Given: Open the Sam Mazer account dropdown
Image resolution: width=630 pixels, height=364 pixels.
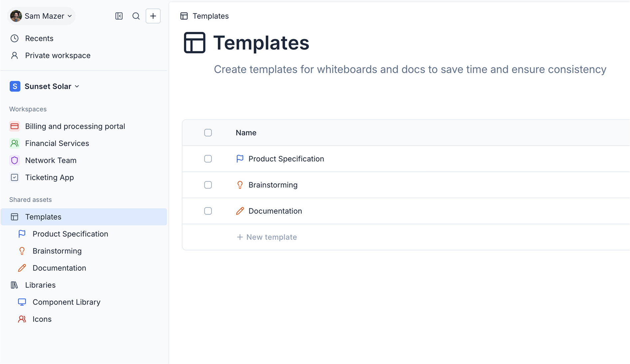Looking at the screenshot, I should (41, 16).
